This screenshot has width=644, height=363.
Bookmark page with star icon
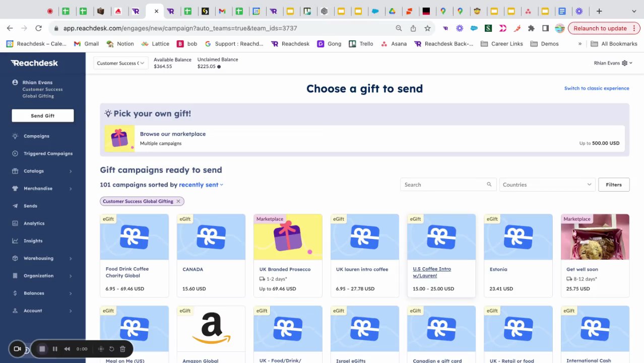[427, 28]
